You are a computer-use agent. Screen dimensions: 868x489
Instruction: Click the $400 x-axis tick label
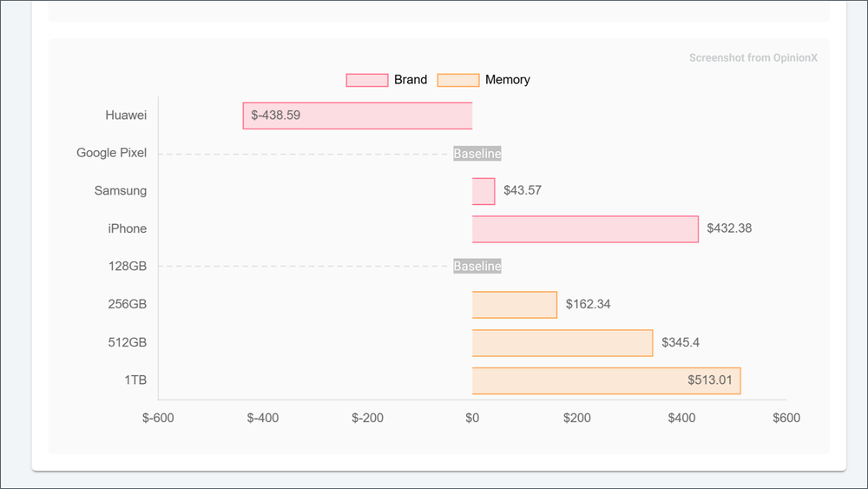(x=681, y=418)
